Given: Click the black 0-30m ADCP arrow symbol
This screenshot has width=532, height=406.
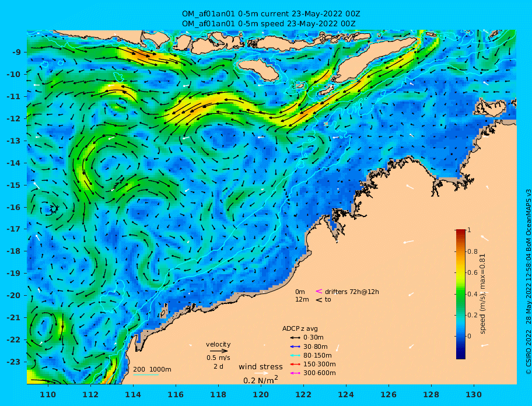Looking at the screenshot, I should [x=295, y=338].
